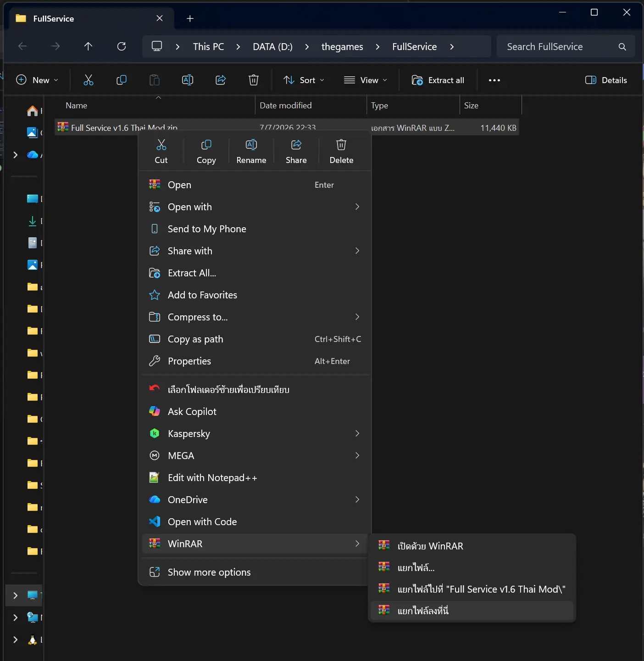Screen dimensions: 644x661
Task: Click the Cut icon in context menu
Action: point(161,145)
